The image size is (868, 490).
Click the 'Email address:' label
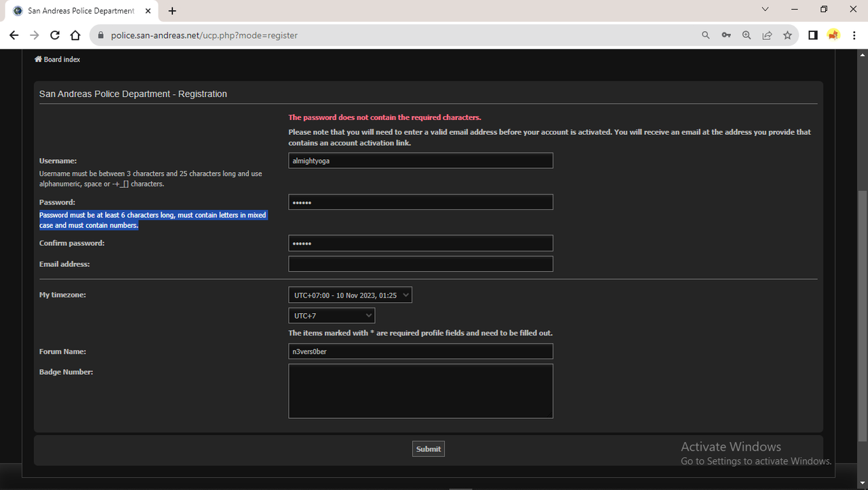(64, 264)
